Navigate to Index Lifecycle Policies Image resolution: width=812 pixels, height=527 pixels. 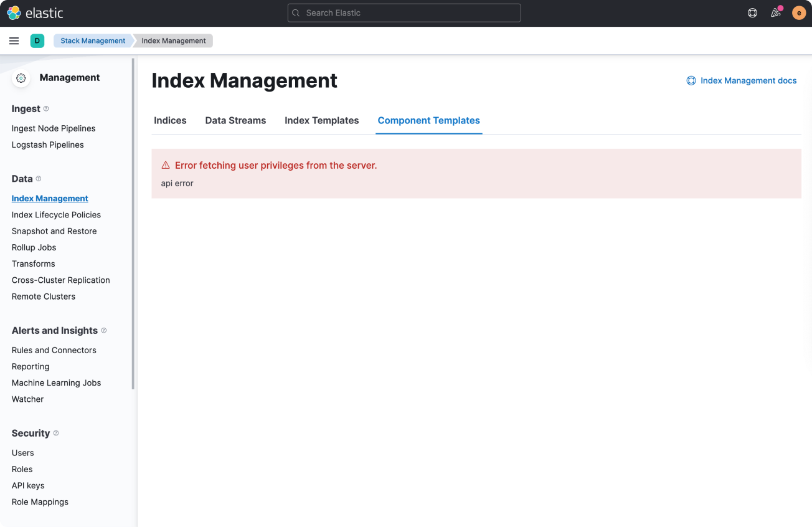pos(56,214)
